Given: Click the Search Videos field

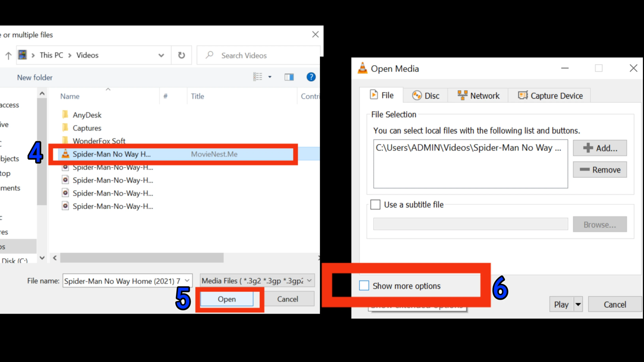Looking at the screenshot, I should [x=258, y=55].
